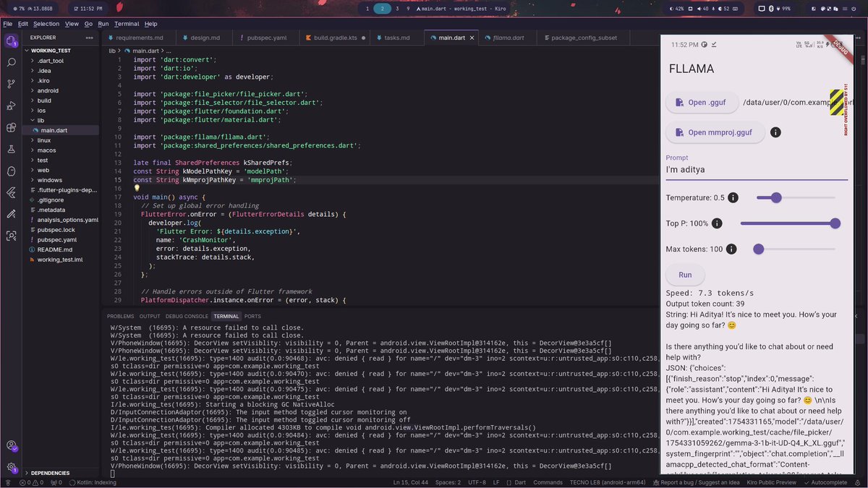
Task: Open working_test.iml in Explorer
Action: tap(60, 260)
